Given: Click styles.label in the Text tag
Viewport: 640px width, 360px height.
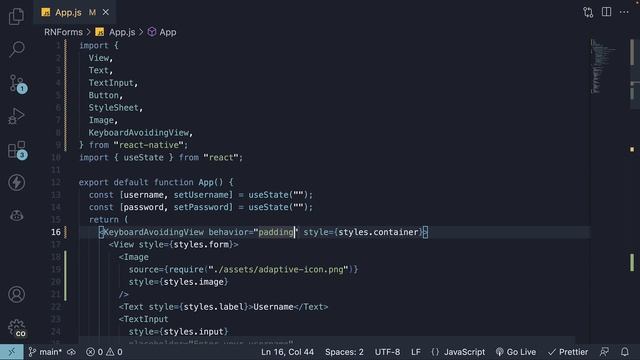Looking at the screenshot, I should pos(213,307).
